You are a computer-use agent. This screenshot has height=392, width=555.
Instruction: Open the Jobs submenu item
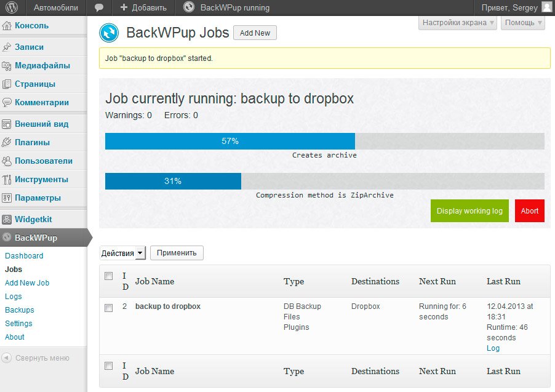click(14, 269)
